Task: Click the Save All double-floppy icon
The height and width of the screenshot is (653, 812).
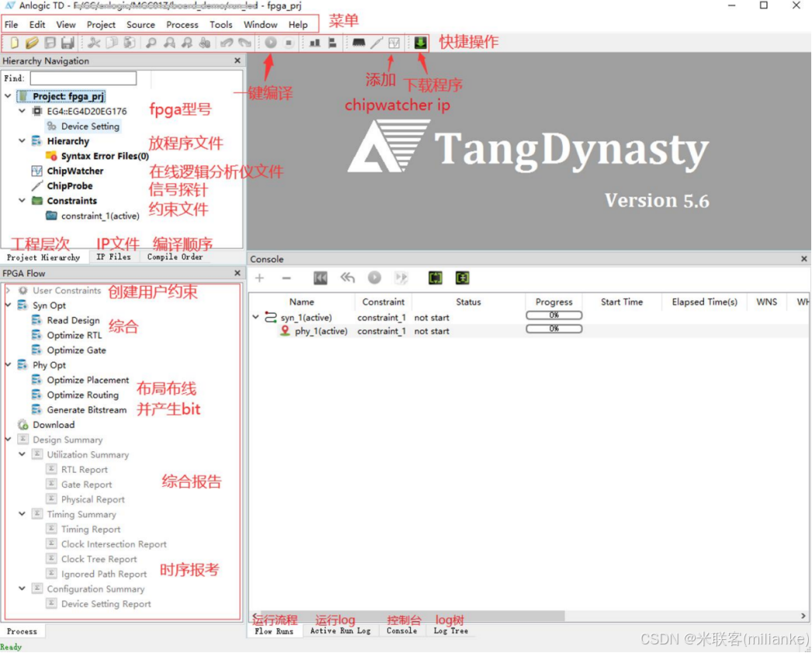Action: pos(68,43)
